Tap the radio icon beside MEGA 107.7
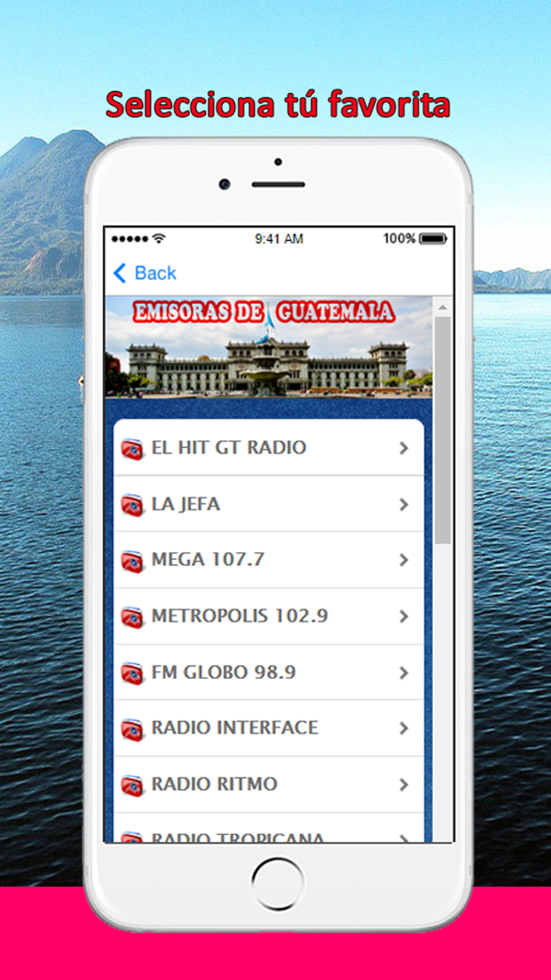Image resolution: width=551 pixels, height=980 pixels. pos(132,561)
